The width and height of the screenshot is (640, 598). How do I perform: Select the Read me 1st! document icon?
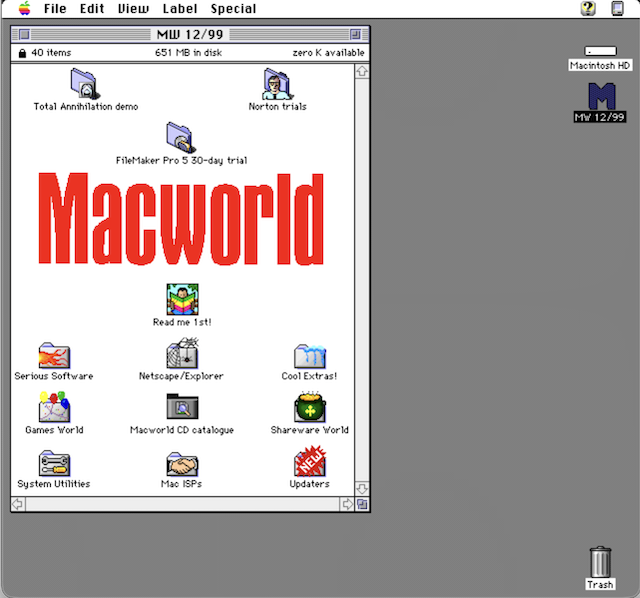(x=182, y=299)
